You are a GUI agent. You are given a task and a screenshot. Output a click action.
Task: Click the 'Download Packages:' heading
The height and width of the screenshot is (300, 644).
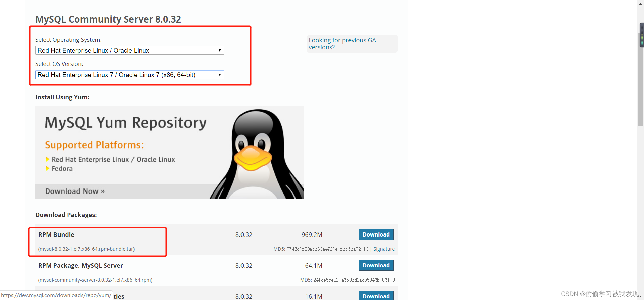coord(66,215)
